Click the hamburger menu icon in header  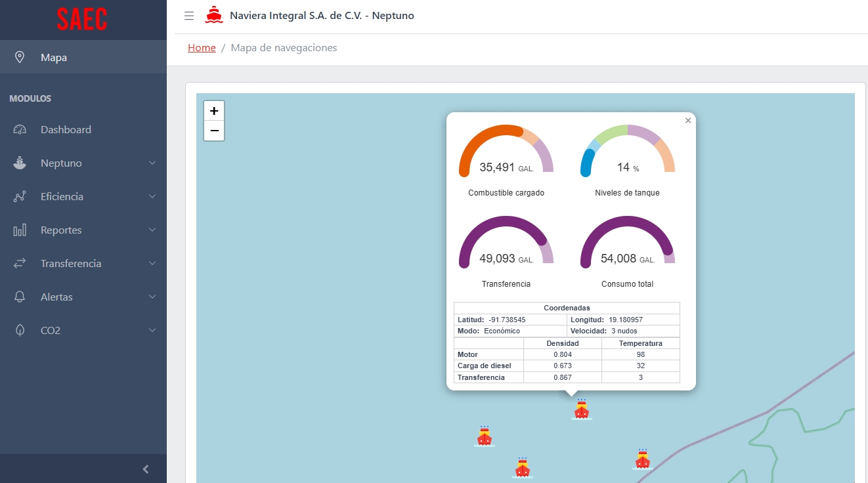(x=189, y=16)
